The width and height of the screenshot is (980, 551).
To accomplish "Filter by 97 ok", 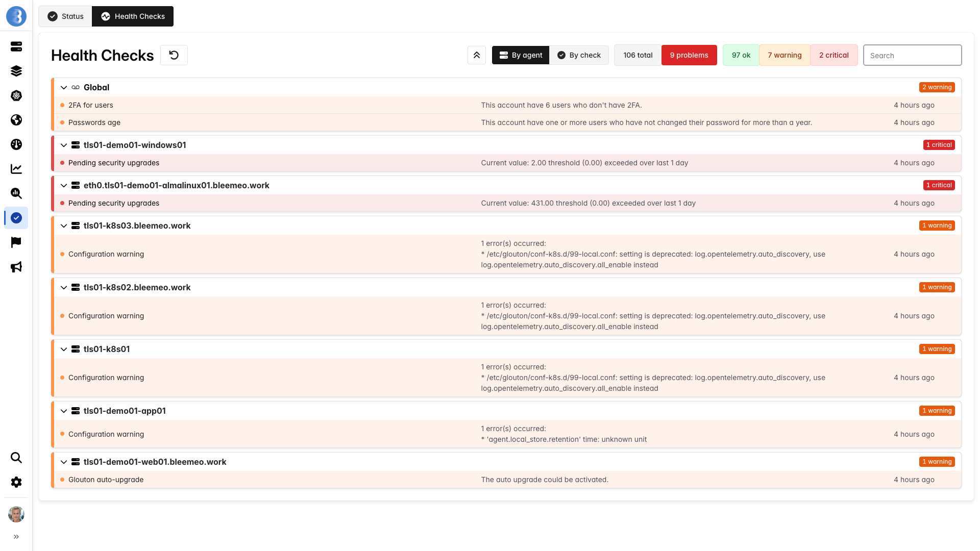I will point(741,55).
